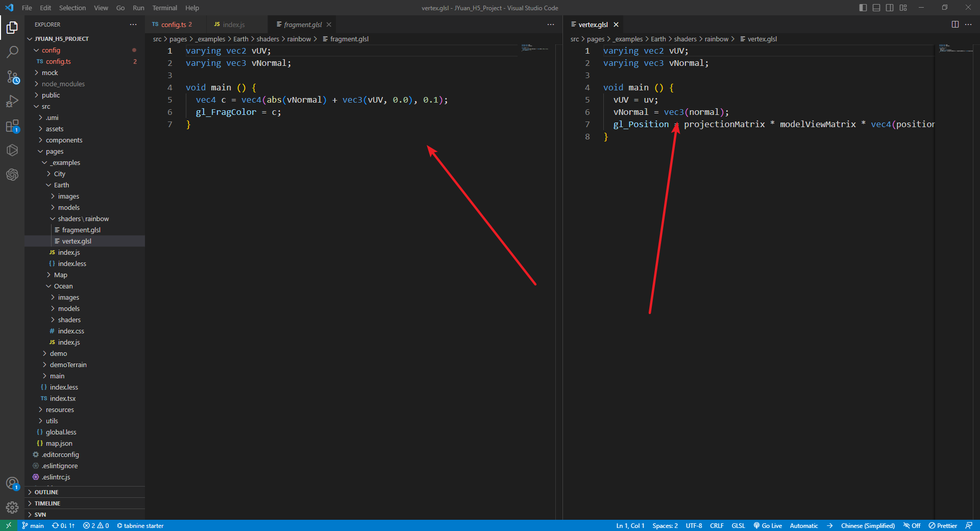Open vertex.glsl from the Explorer tree

coord(77,241)
